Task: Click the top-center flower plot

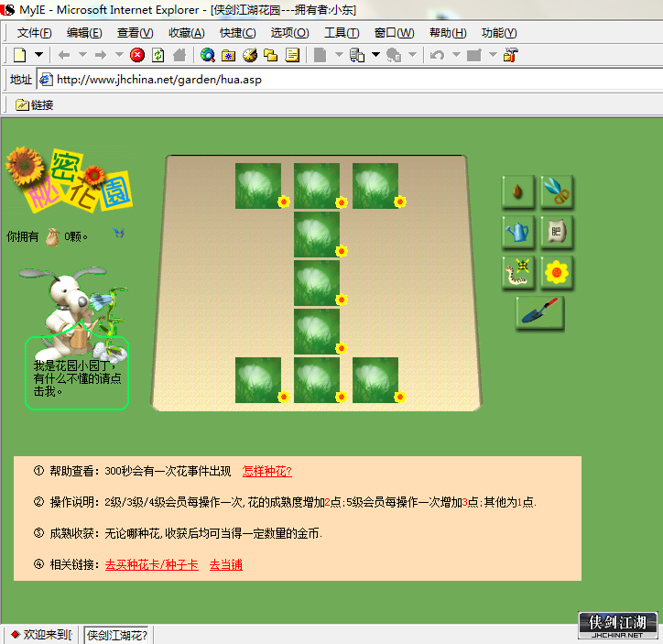Action: (317, 186)
